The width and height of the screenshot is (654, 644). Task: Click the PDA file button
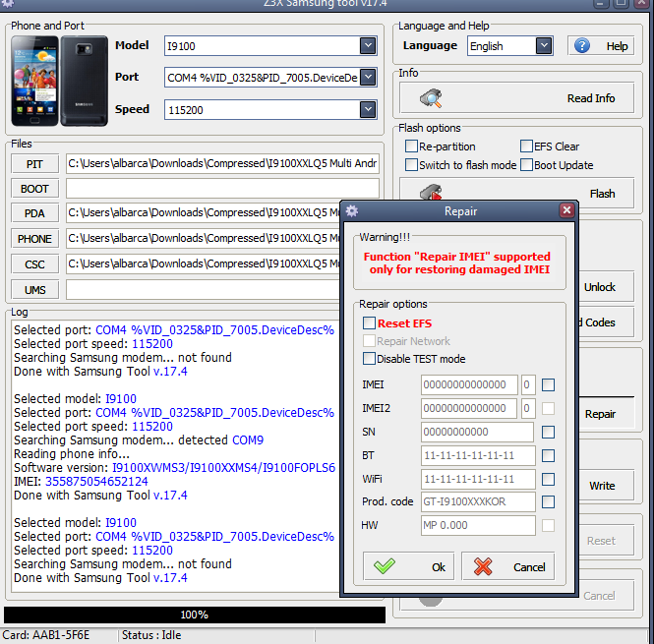click(34, 213)
